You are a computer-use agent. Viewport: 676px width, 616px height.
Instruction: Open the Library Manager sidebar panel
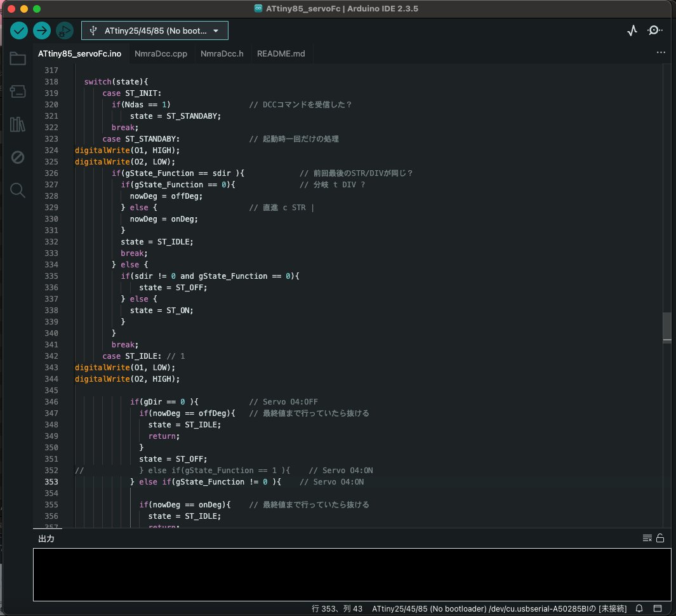click(x=18, y=124)
